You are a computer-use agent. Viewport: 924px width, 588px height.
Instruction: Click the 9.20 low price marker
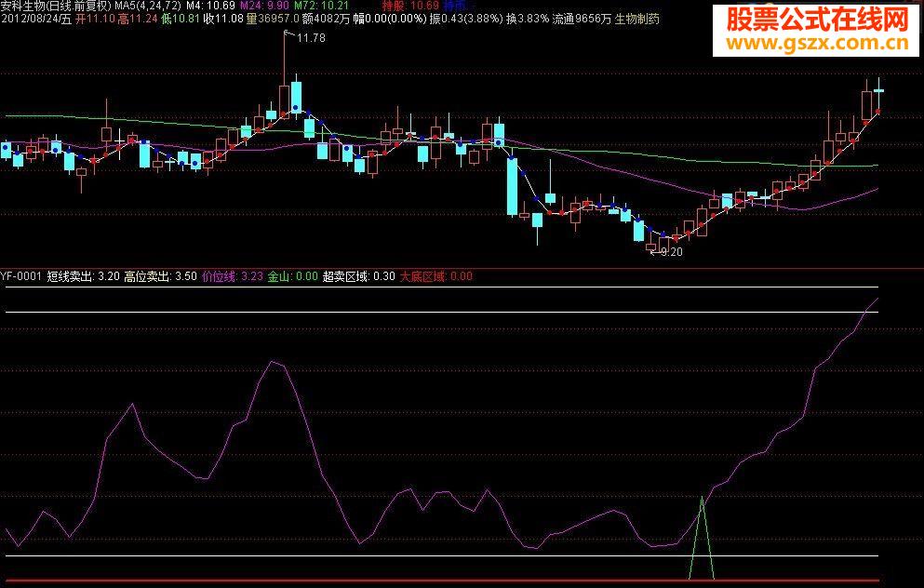[x=671, y=252]
